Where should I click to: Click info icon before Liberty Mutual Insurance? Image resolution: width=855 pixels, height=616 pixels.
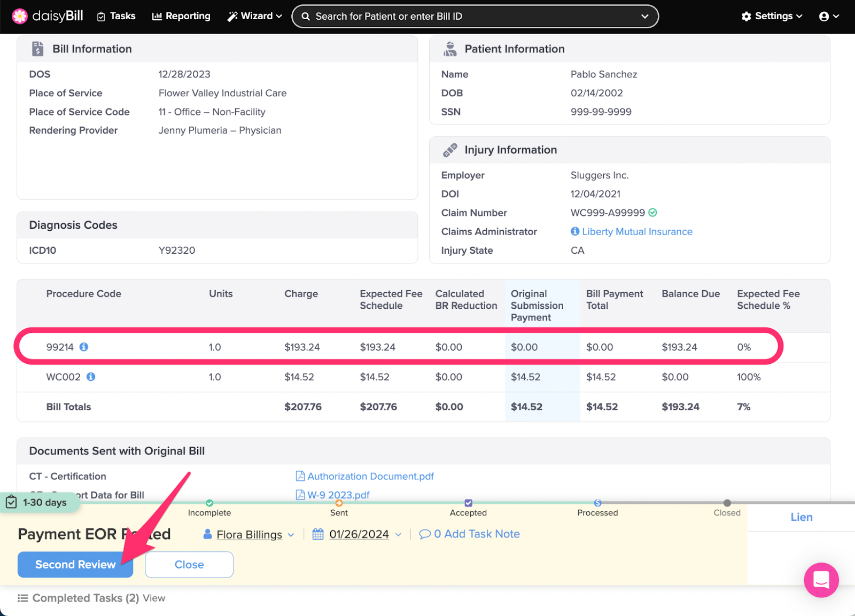coord(575,231)
